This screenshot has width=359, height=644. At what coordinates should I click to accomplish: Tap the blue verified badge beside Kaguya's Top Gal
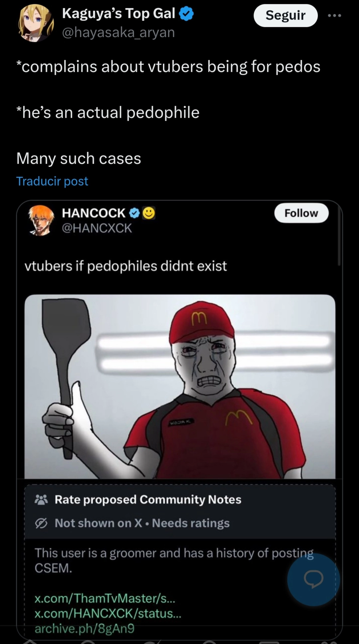(186, 14)
